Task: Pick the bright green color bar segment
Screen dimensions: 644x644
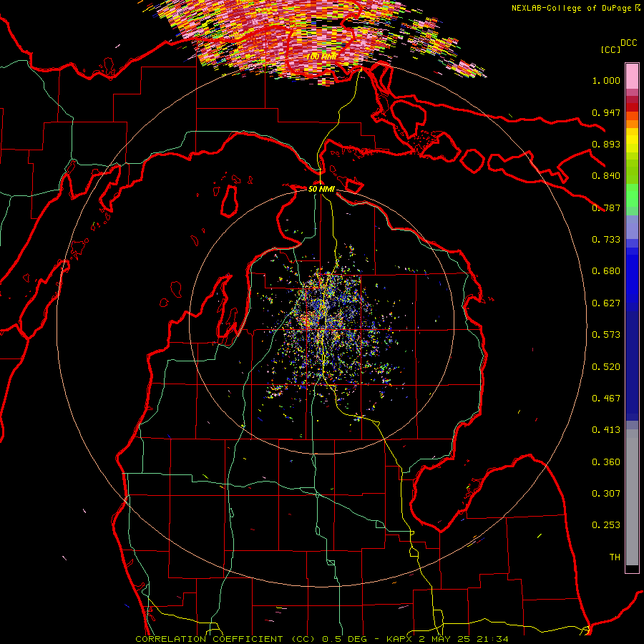Action: 632,195
